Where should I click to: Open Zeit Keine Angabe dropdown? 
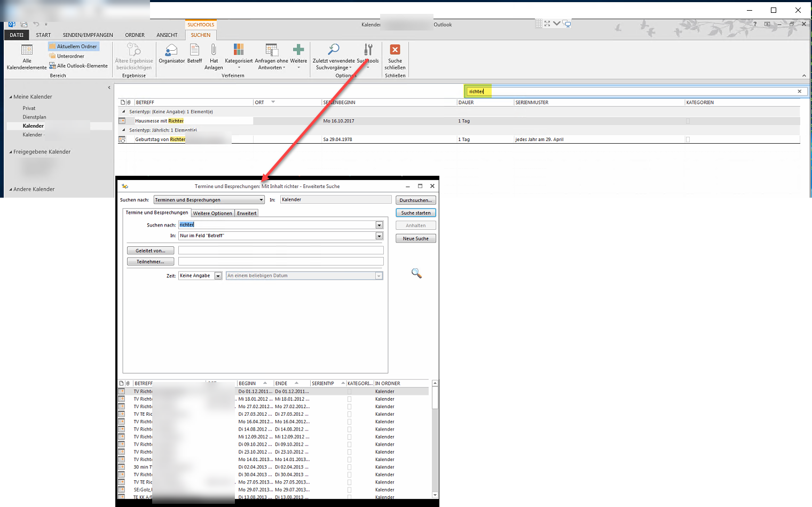pos(218,276)
